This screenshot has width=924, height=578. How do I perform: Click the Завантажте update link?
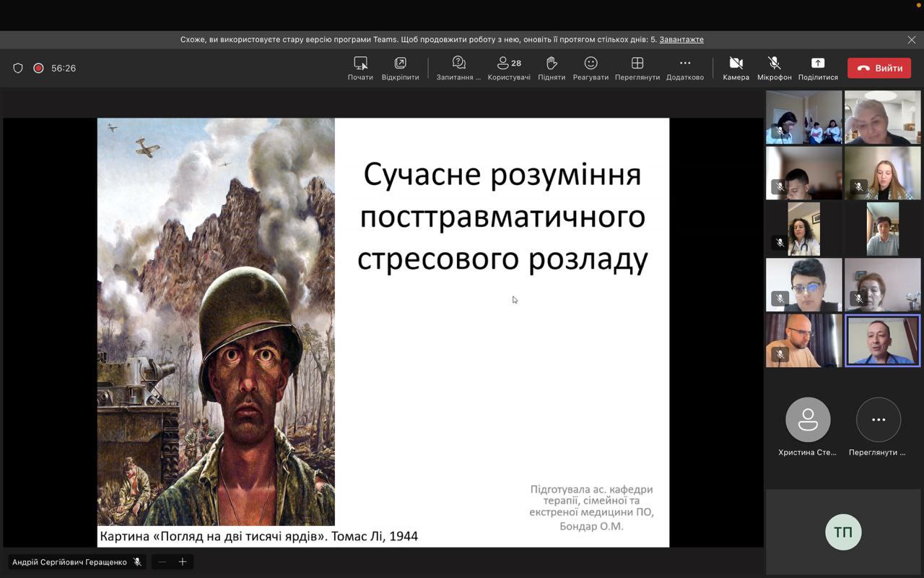click(681, 40)
